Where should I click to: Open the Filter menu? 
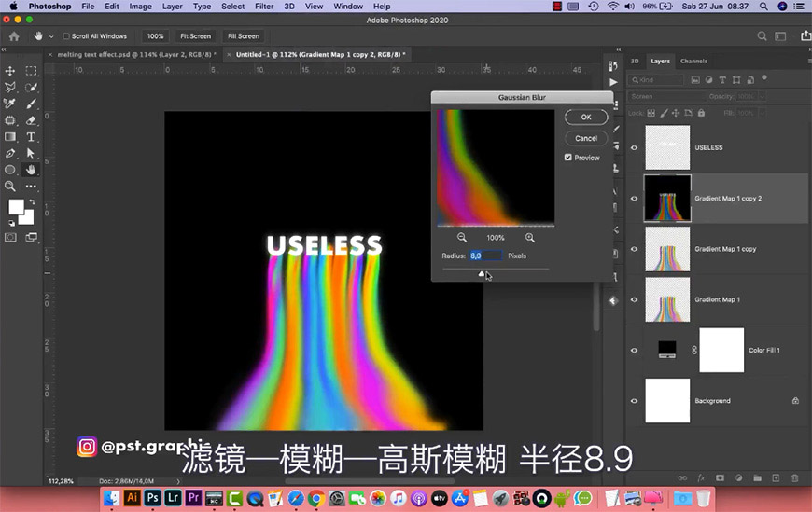[x=264, y=7]
